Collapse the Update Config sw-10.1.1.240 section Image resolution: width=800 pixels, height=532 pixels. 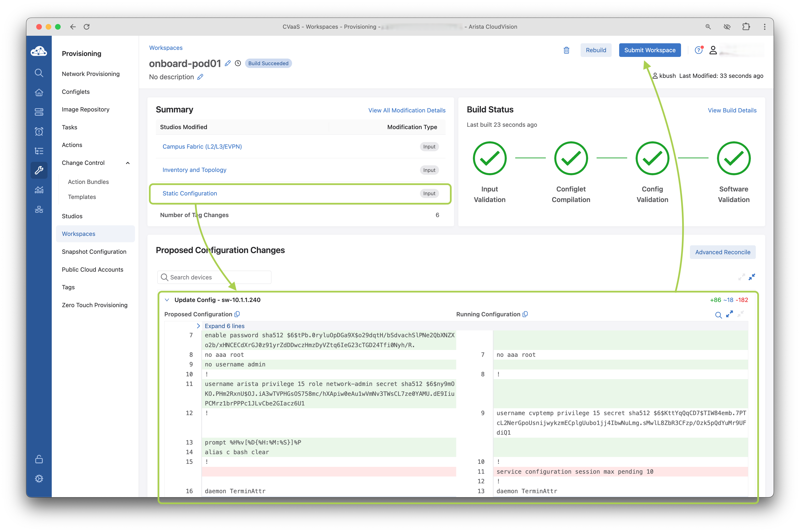(167, 300)
